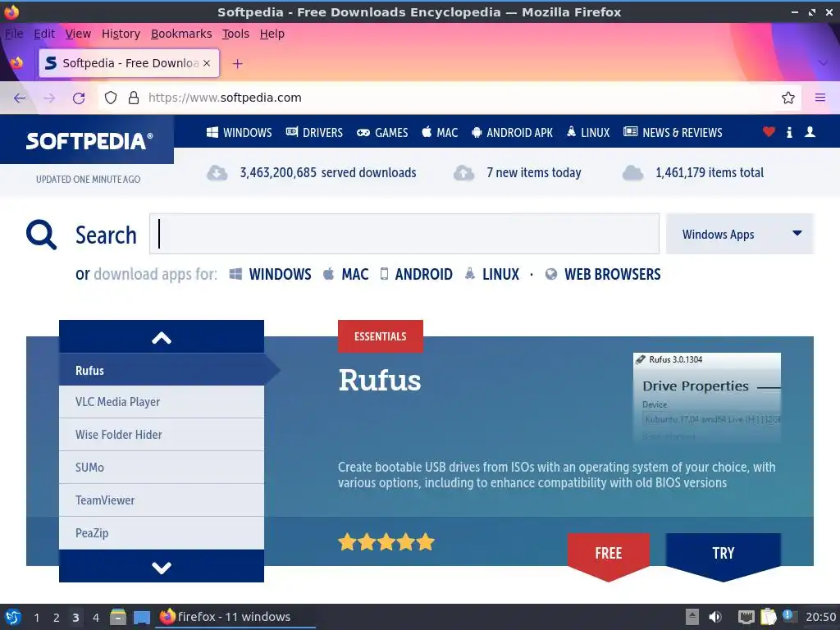Viewport: 840px width, 630px height.
Task: Close the Softpedia tab
Action: [x=207, y=63]
